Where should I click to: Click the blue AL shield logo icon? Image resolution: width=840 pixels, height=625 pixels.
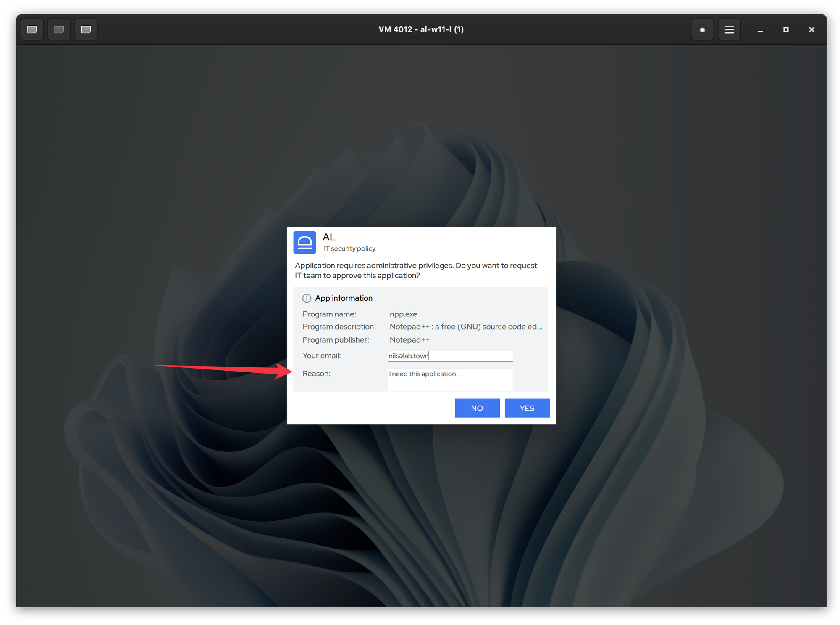coord(304,243)
